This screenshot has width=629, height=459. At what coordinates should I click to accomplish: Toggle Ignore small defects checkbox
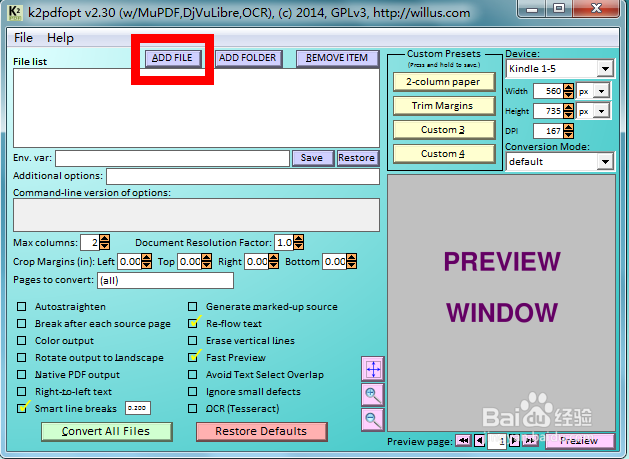click(x=193, y=391)
